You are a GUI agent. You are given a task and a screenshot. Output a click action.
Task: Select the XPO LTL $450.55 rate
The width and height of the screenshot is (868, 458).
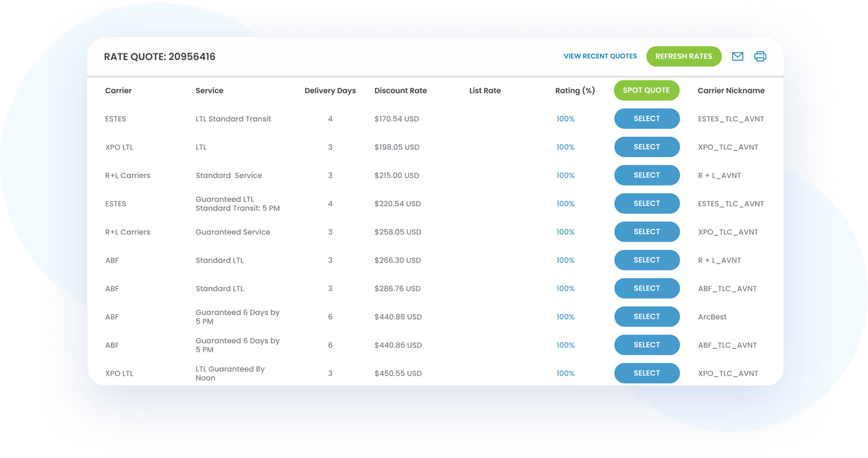pos(647,373)
